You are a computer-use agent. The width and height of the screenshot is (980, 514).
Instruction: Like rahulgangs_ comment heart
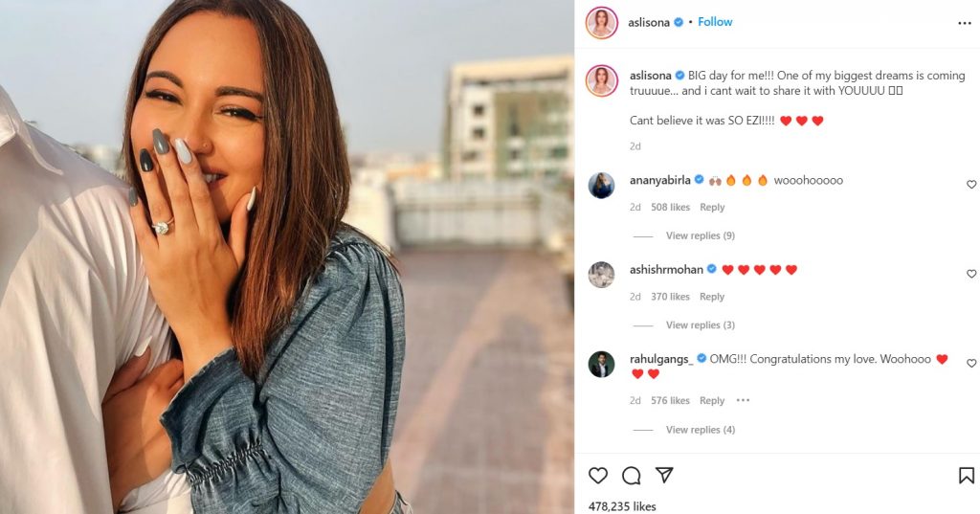971,364
